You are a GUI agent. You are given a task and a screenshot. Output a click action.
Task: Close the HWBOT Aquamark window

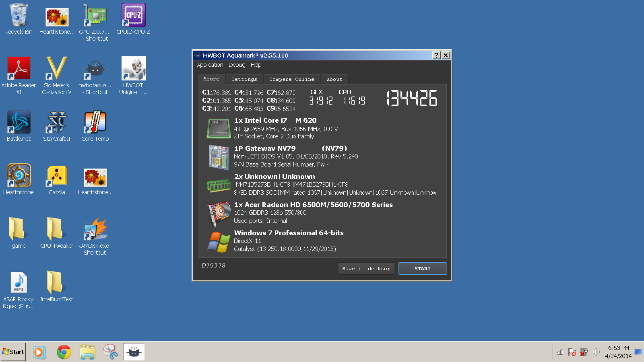(446, 56)
